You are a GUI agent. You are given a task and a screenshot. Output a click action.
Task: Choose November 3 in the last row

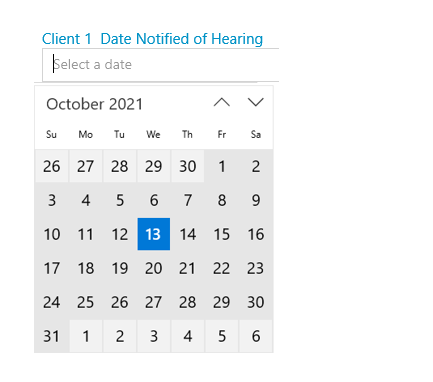coord(154,336)
